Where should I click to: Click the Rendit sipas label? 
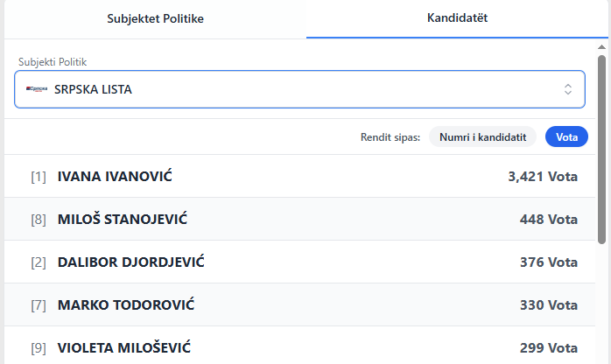(390, 137)
